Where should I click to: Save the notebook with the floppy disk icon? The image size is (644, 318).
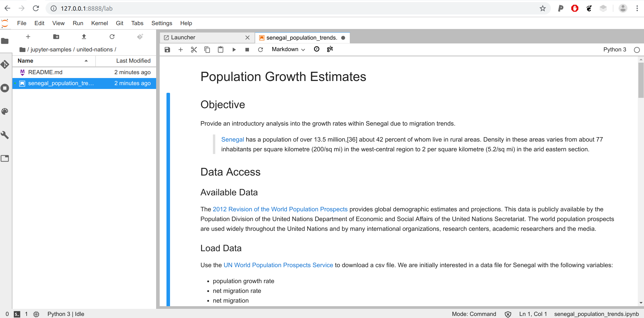coord(167,50)
